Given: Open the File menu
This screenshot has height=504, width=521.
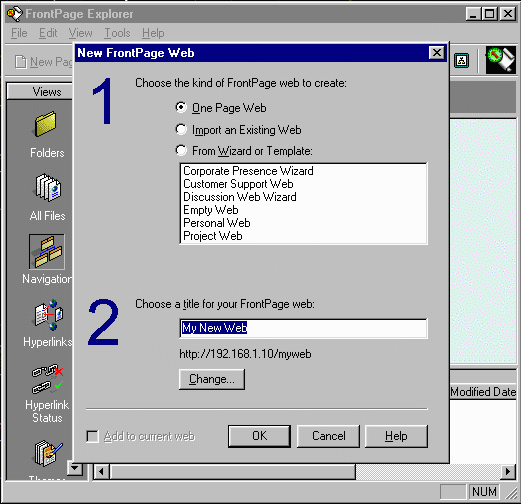Looking at the screenshot, I should (x=19, y=33).
